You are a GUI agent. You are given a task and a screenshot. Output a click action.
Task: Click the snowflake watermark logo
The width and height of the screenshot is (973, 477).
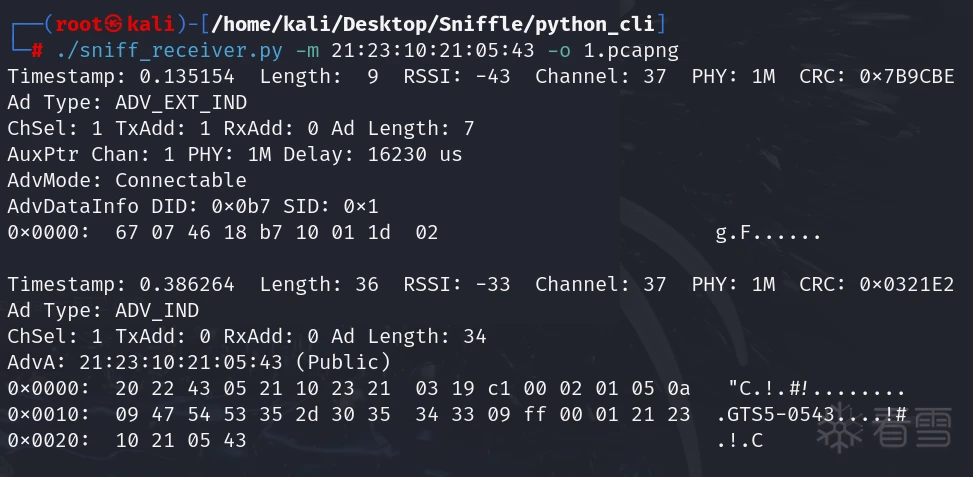click(840, 427)
